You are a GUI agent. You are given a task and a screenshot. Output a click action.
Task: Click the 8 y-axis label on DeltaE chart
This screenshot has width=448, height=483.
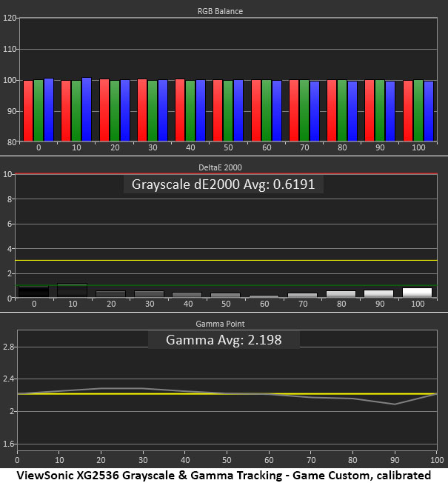point(10,199)
